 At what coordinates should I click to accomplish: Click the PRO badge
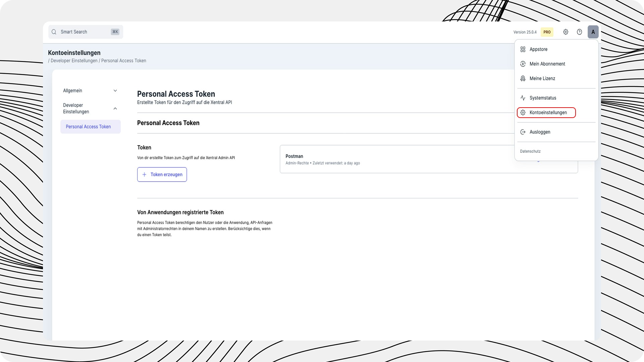coord(547,32)
